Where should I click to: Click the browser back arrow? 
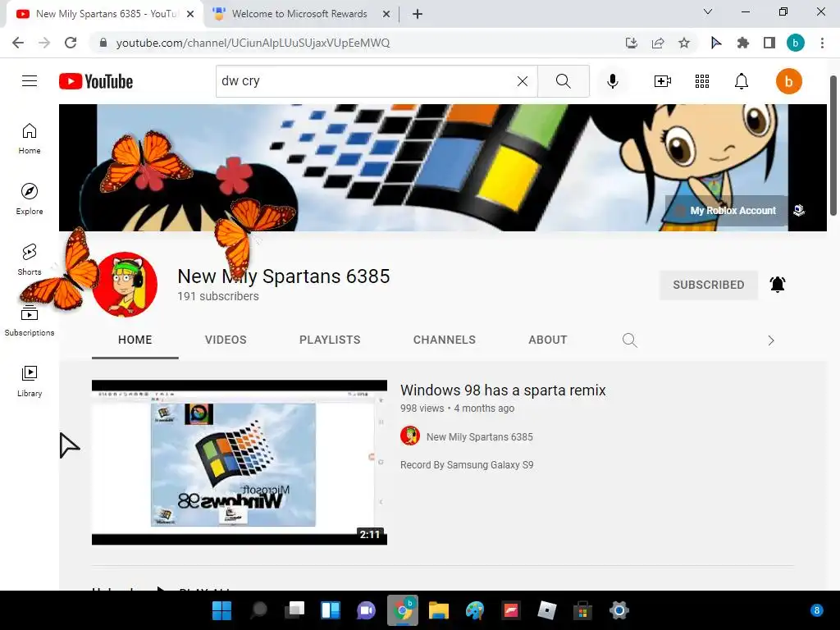[18, 43]
